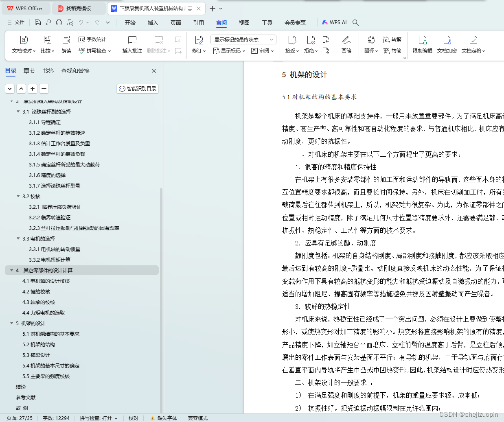This screenshot has width=504, height=422.
Task: Switch to the 找稻壳模板 window tab
Action: pos(79,8)
